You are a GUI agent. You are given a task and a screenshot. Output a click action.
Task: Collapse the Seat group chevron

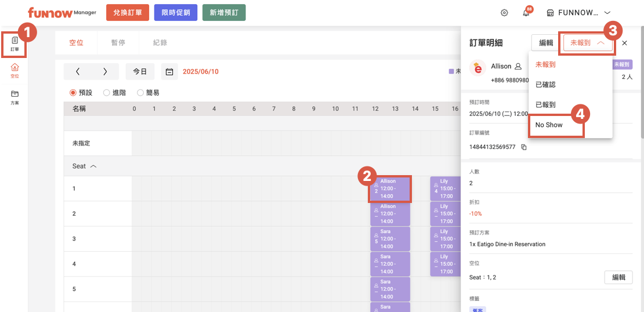pyautogui.click(x=93, y=166)
